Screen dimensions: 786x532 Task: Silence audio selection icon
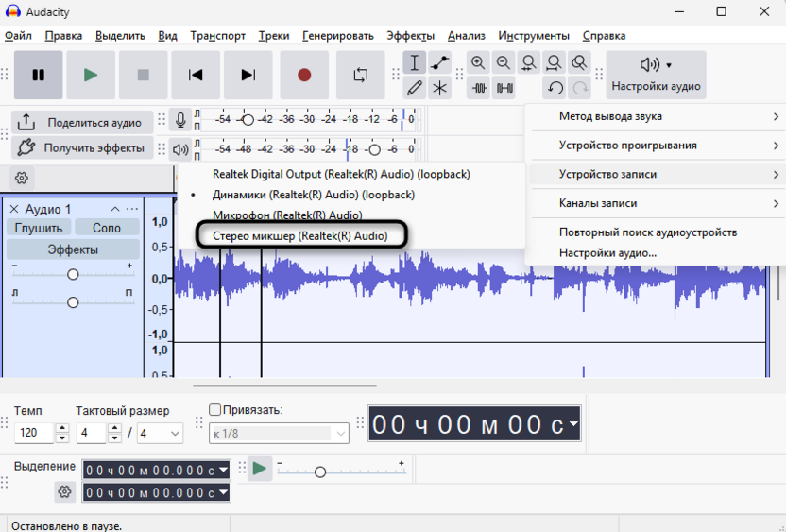[x=504, y=88]
